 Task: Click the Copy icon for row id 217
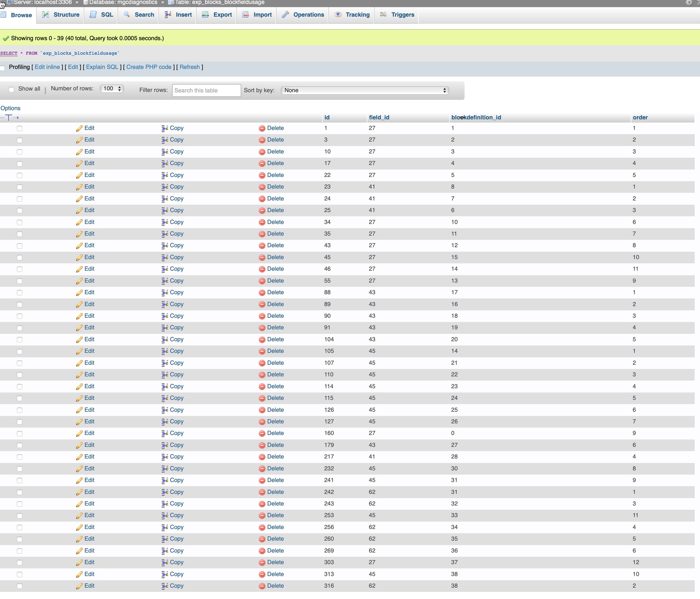[164, 457]
